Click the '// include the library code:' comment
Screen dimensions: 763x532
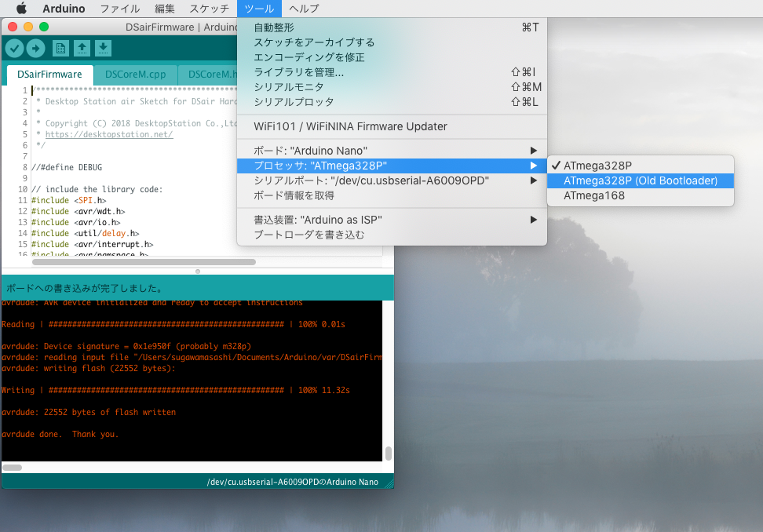97,189
